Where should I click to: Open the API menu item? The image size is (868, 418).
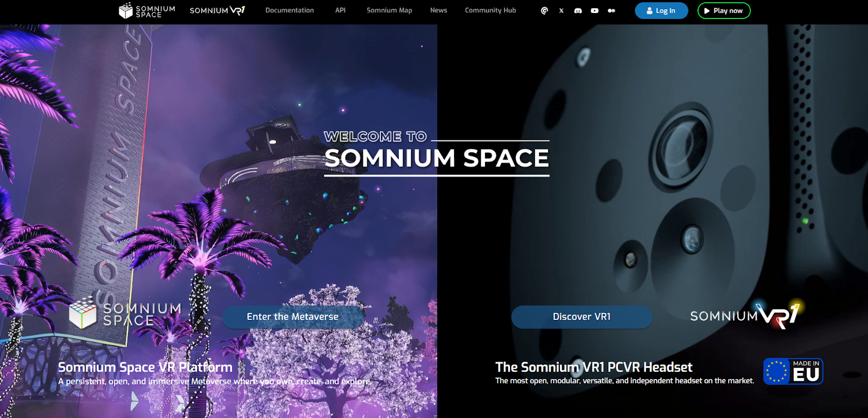(340, 10)
